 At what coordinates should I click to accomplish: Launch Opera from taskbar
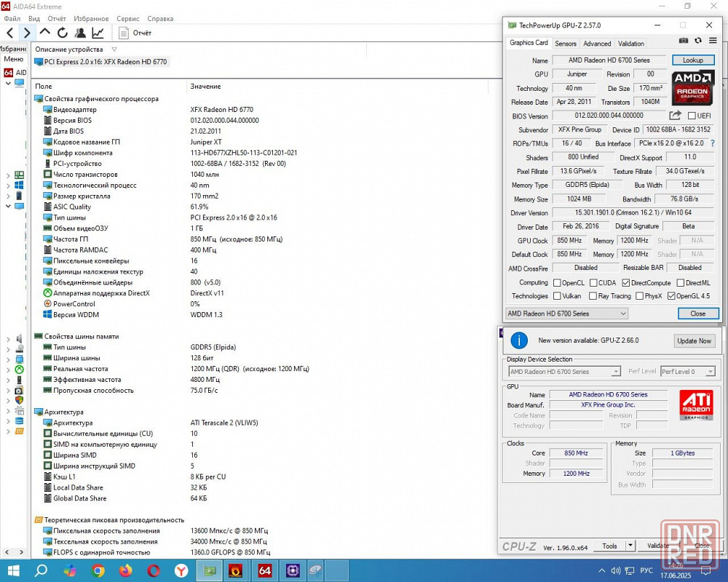click(x=153, y=570)
